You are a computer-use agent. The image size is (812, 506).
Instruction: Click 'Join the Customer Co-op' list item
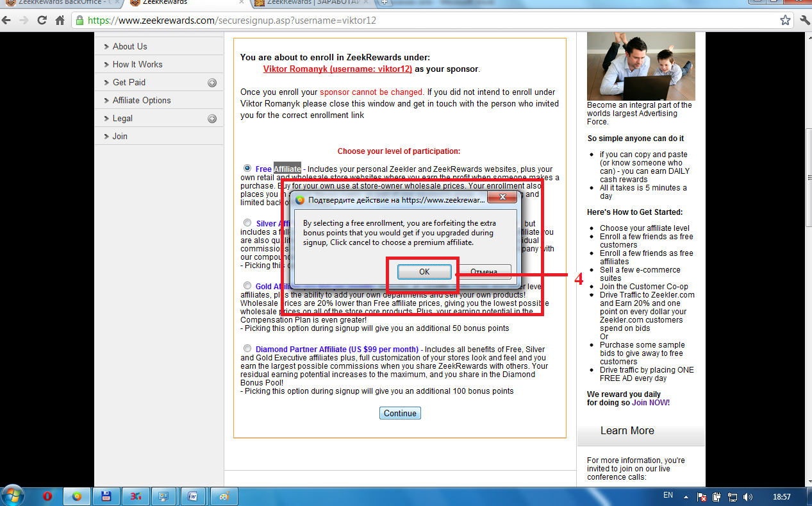[x=643, y=287]
